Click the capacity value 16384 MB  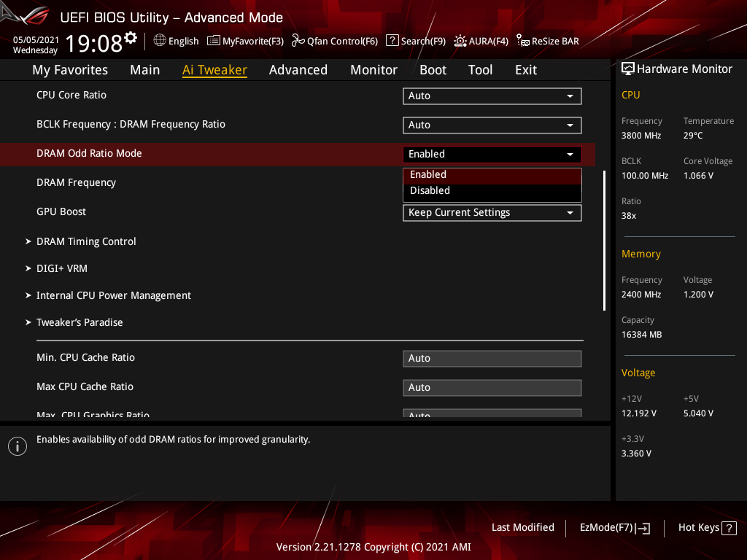pos(642,335)
